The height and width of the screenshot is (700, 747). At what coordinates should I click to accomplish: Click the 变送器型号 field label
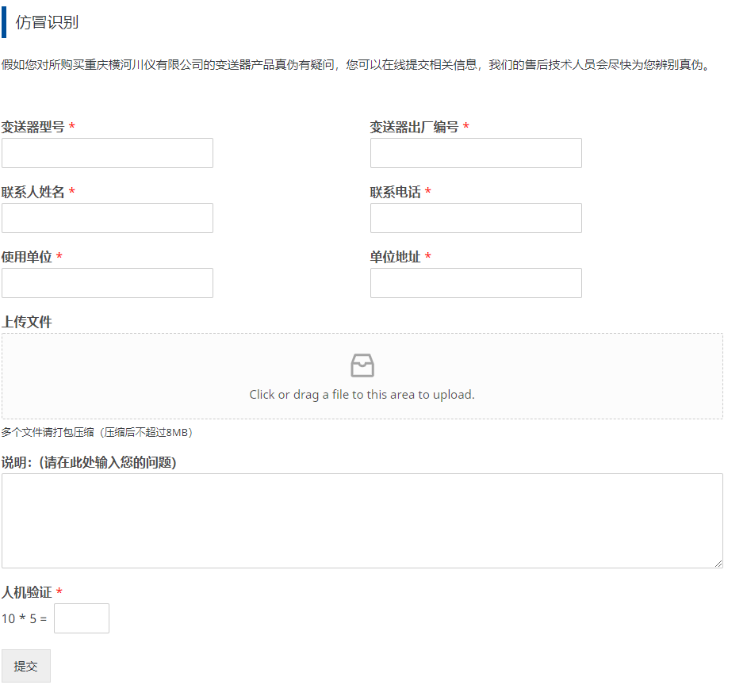pyautogui.click(x=33, y=127)
